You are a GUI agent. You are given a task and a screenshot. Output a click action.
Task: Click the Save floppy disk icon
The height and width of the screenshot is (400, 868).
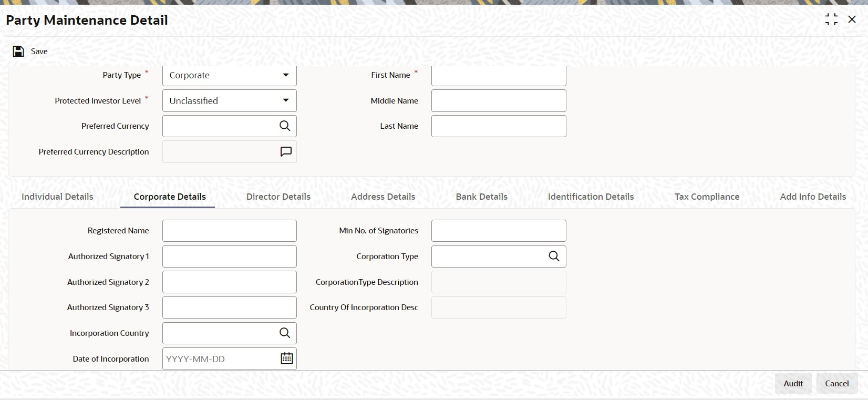tap(18, 51)
